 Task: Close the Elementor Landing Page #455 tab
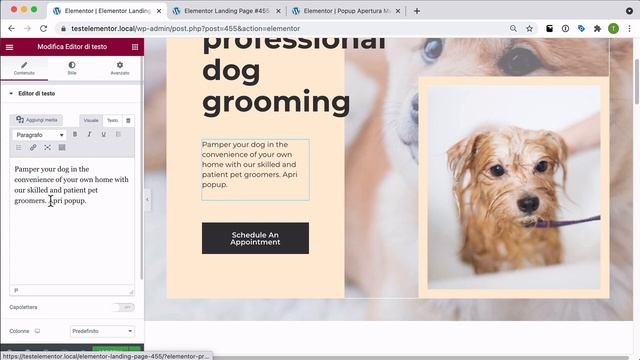coord(278,11)
